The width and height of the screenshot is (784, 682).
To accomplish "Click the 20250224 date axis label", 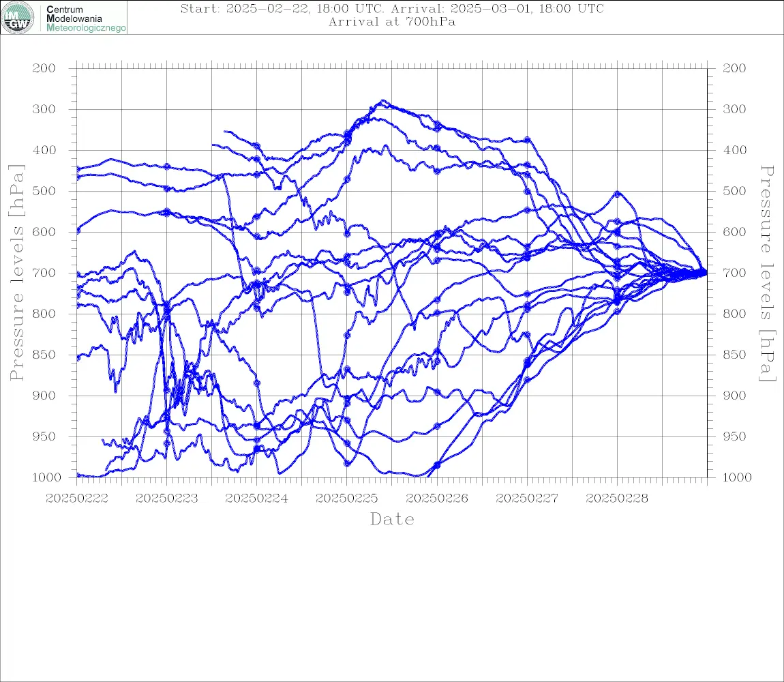I will (x=257, y=499).
